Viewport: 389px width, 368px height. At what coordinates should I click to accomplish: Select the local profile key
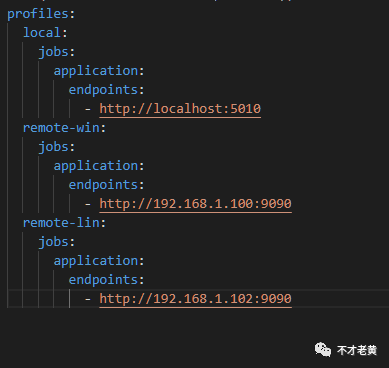tap(42, 33)
